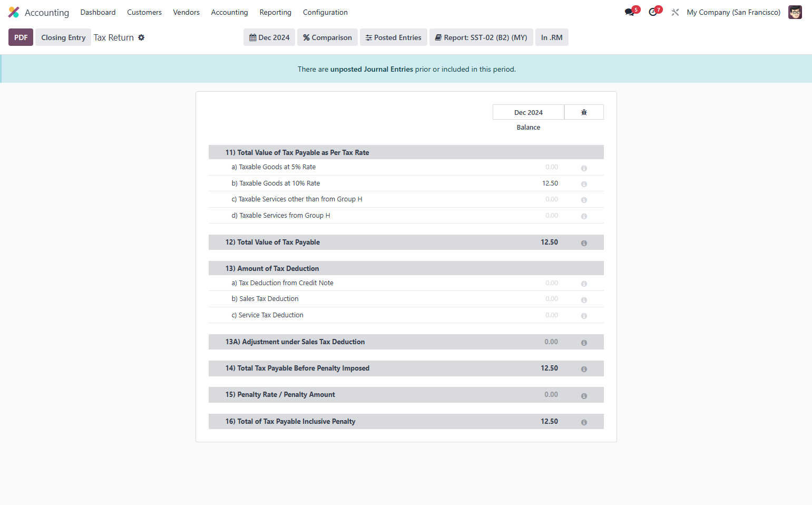This screenshot has height=505, width=812.
Task: Click info icon for Total Tax Payable Before Penalty
Action: click(x=584, y=369)
